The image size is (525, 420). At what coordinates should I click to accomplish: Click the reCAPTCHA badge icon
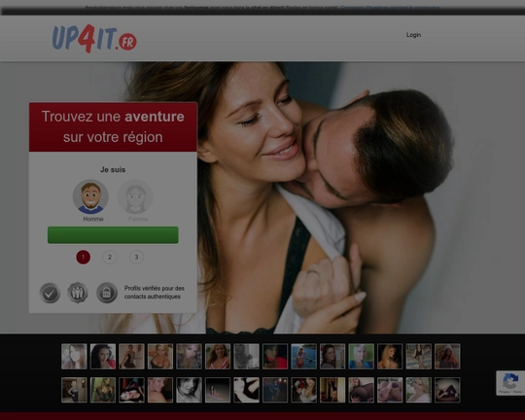click(510, 383)
